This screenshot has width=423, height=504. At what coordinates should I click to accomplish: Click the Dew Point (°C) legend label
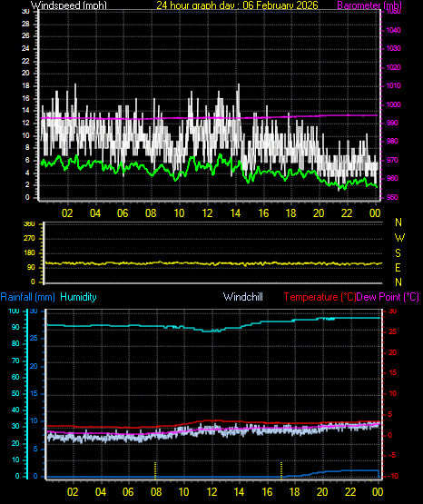388,297
